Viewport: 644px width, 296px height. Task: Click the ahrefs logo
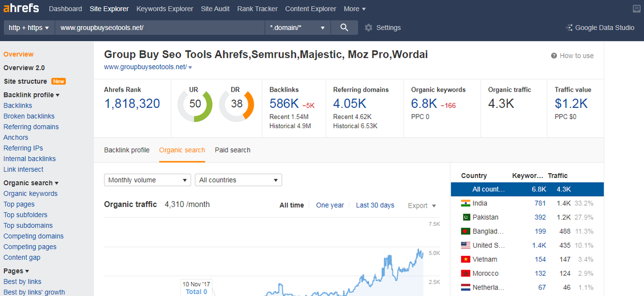[21, 9]
